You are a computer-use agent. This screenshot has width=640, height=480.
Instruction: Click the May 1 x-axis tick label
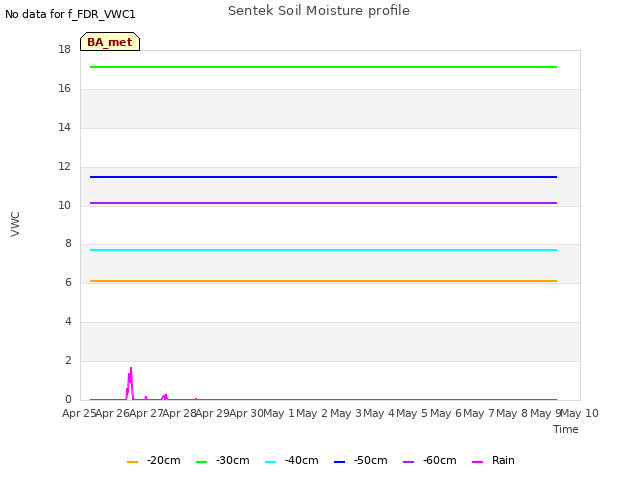[279, 413]
